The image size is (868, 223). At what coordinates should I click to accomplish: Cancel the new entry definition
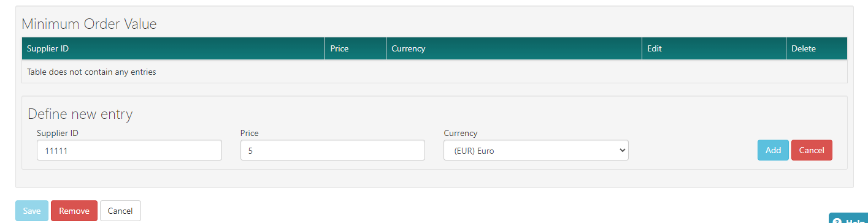click(x=812, y=150)
